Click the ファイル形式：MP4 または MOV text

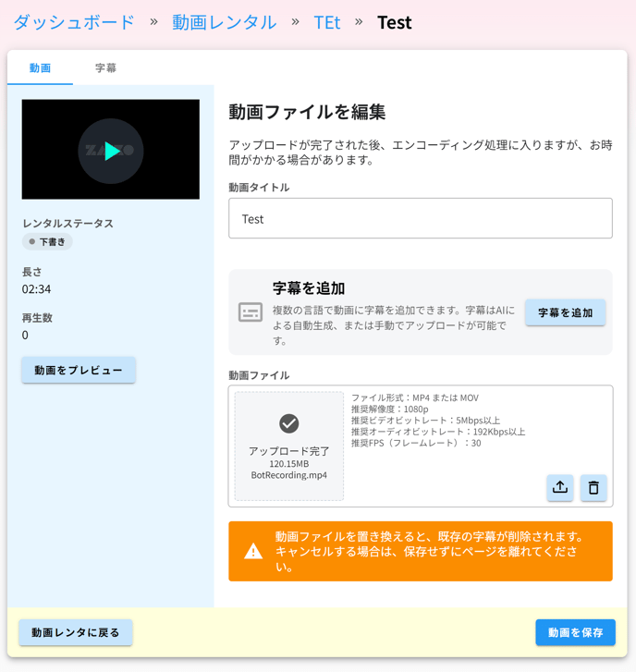click(x=415, y=397)
